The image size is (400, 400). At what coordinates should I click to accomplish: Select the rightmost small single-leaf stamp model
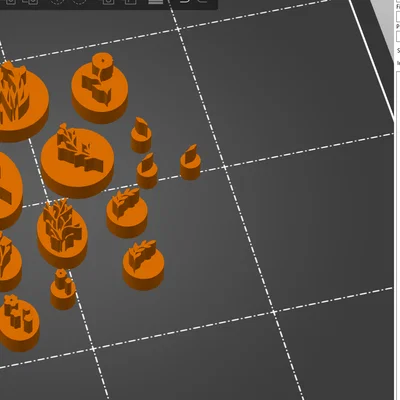190,162
